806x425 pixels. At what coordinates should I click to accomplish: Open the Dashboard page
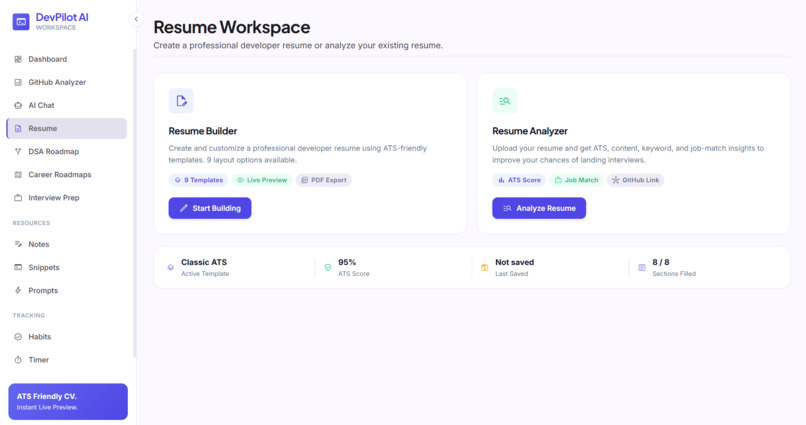click(67, 59)
